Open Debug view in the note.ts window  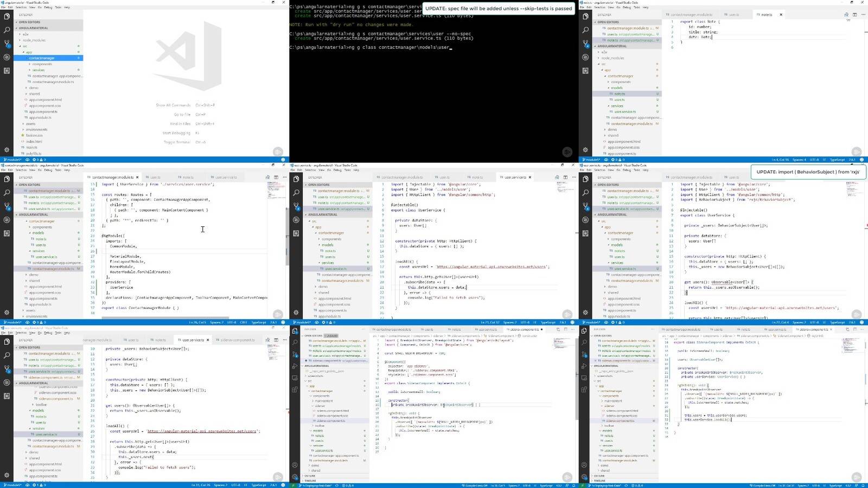(585, 57)
